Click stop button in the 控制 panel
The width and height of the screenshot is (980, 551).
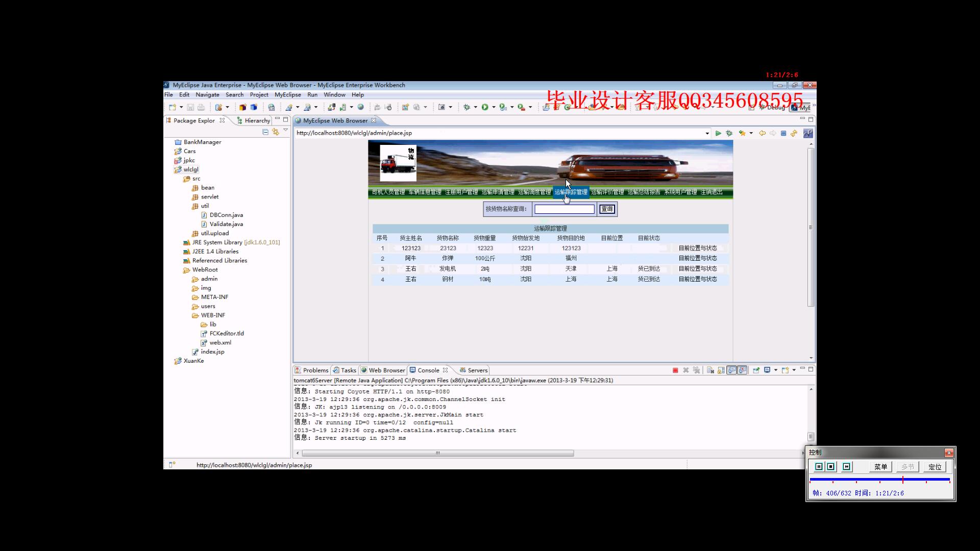pos(831,467)
